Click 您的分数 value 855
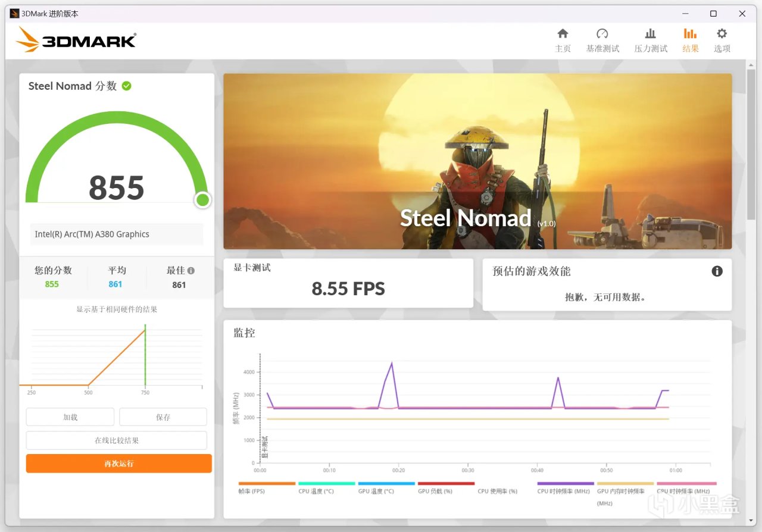The image size is (762, 532). point(52,284)
